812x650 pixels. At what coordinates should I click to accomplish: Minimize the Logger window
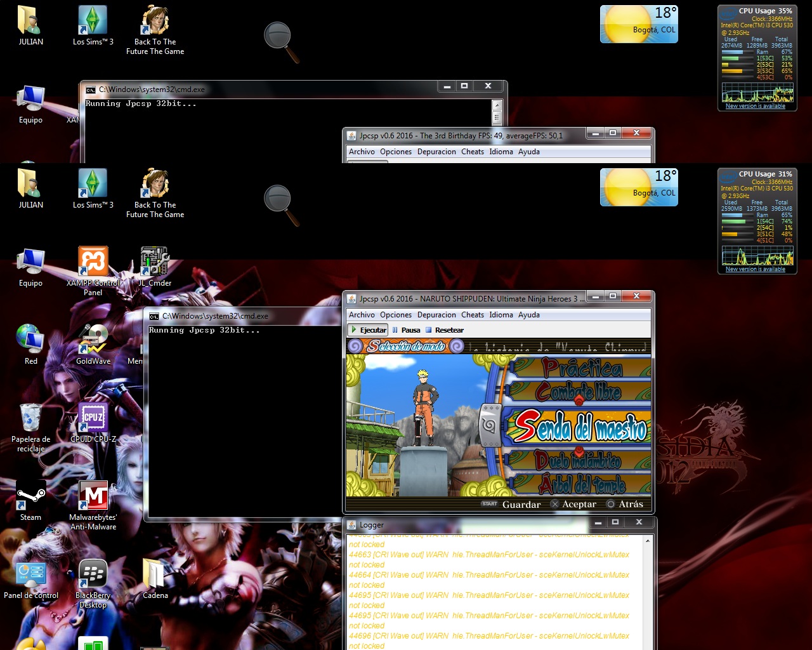598,522
